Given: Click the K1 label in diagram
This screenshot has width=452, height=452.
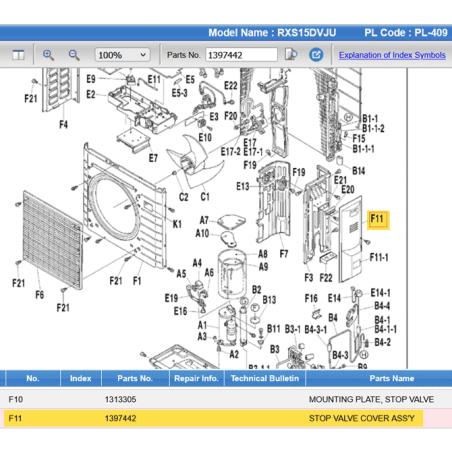Looking at the screenshot, I should pyautogui.click(x=177, y=224).
